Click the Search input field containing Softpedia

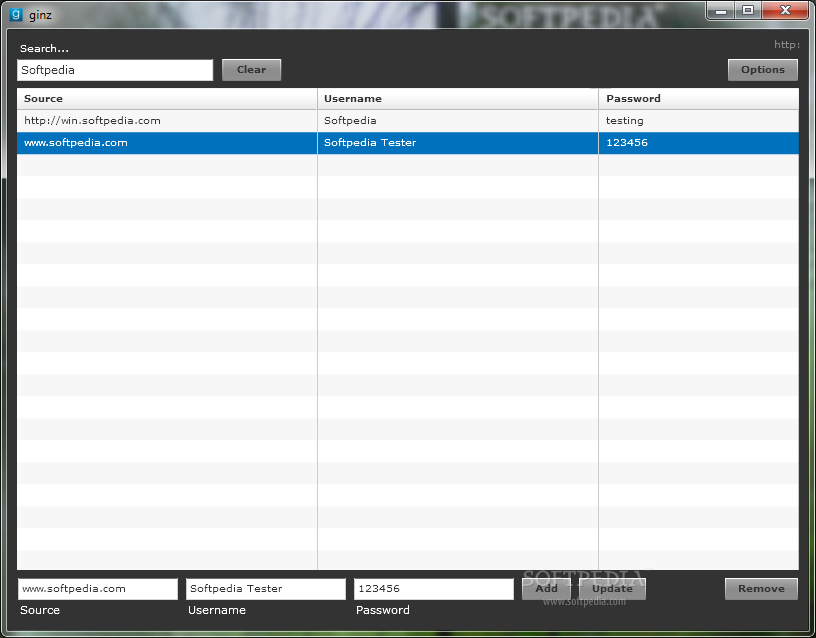point(115,70)
